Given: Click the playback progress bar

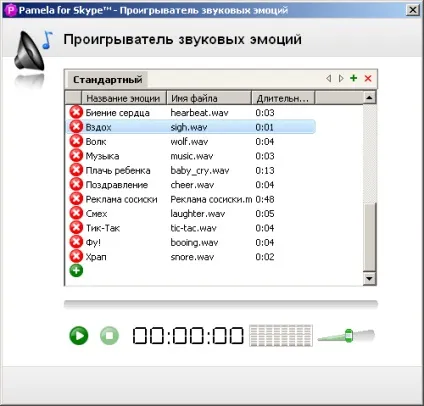Looking at the screenshot, I should [x=221, y=304].
